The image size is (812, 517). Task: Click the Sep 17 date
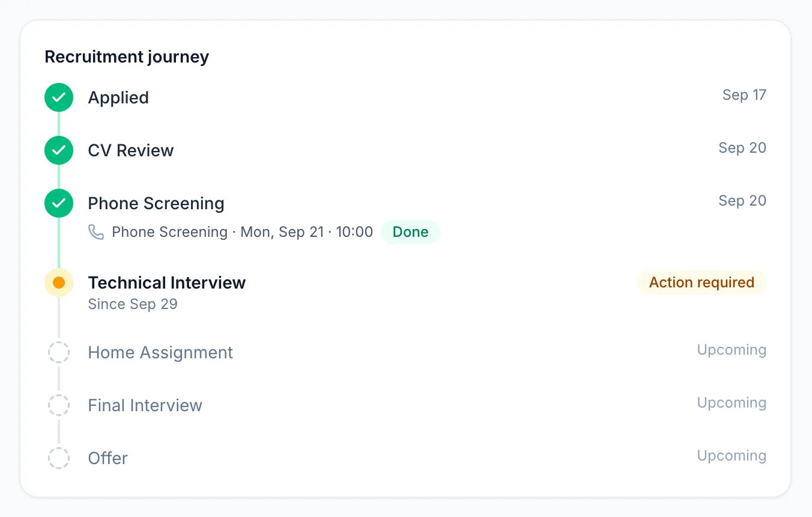point(744,95)
